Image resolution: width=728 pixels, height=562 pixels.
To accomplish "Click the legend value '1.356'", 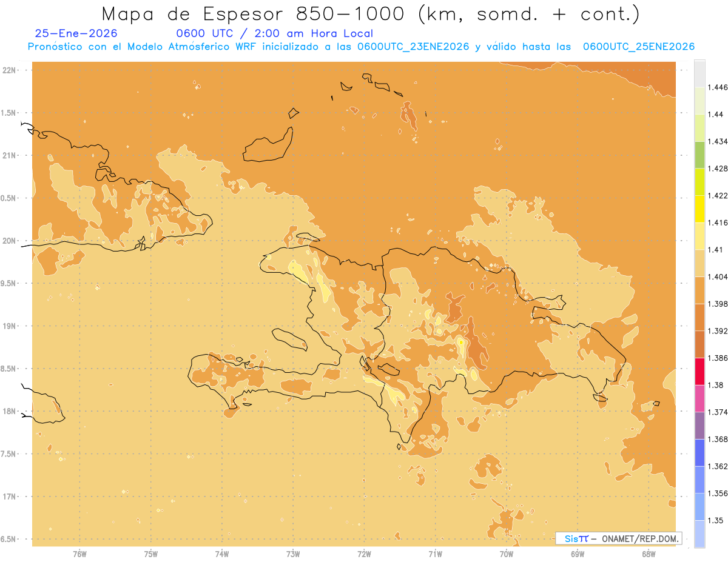I will click(718, 493).
